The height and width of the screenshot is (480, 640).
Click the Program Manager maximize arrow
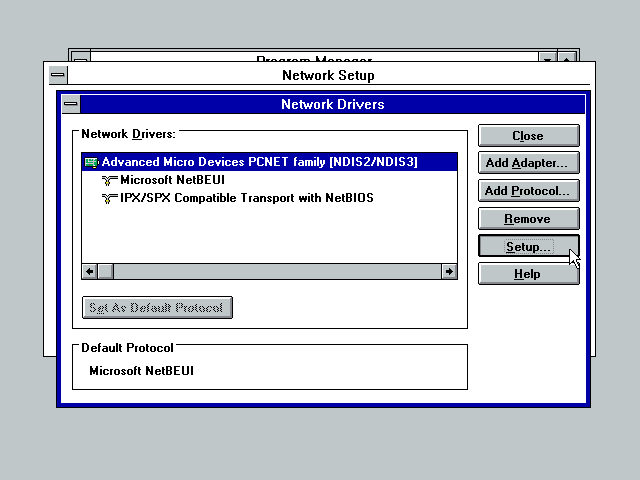click(x=567, y=58)
